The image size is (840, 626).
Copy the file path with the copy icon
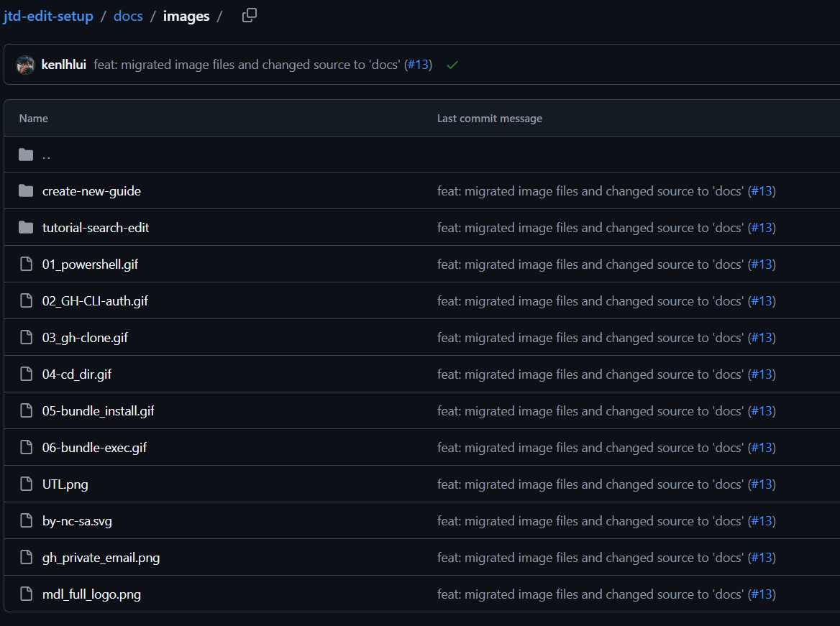tap(250, 16)
